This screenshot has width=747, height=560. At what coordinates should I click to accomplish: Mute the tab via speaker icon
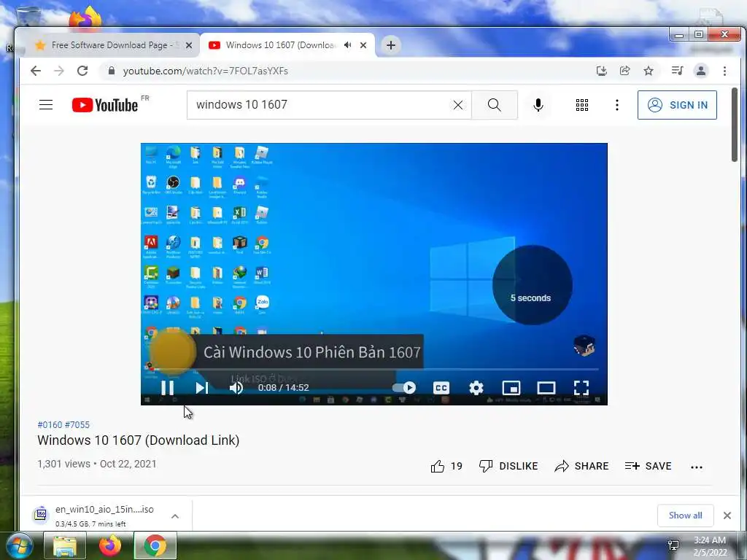coord(348,45)
